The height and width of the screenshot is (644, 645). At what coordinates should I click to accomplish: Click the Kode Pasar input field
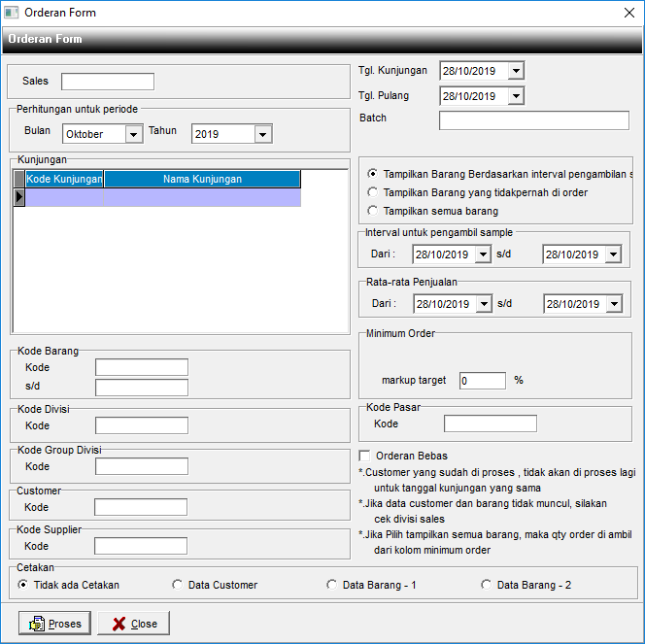(490, 424)
